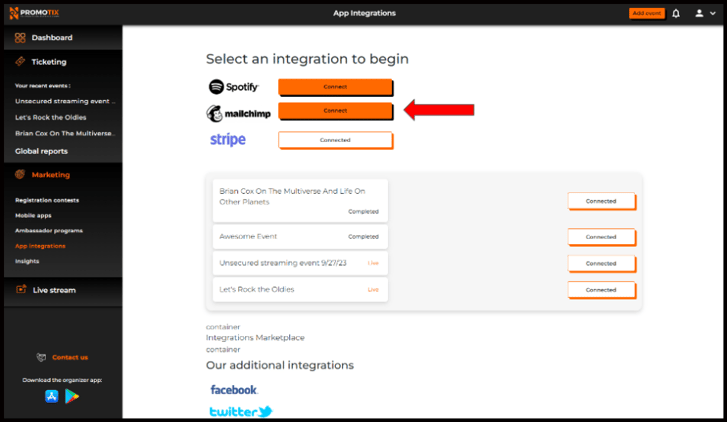The width and height of the screenshot is (727, 422).
Task: Click the Facebook integration logo
Action: point(233,389)
